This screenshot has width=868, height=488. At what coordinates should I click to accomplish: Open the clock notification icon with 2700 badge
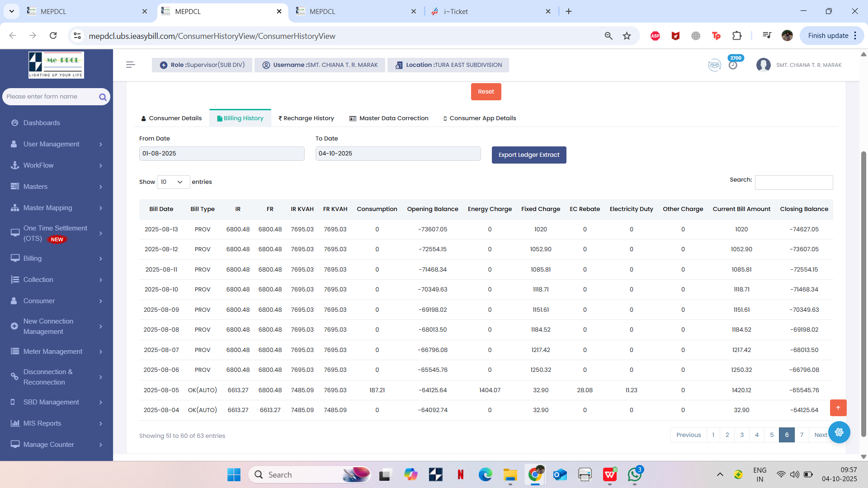coord(733,65)
